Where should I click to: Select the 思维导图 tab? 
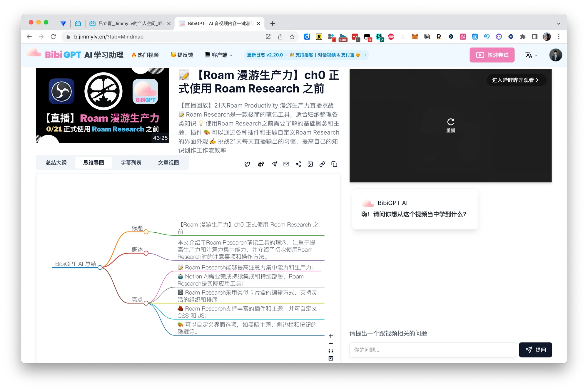[93, 163]
